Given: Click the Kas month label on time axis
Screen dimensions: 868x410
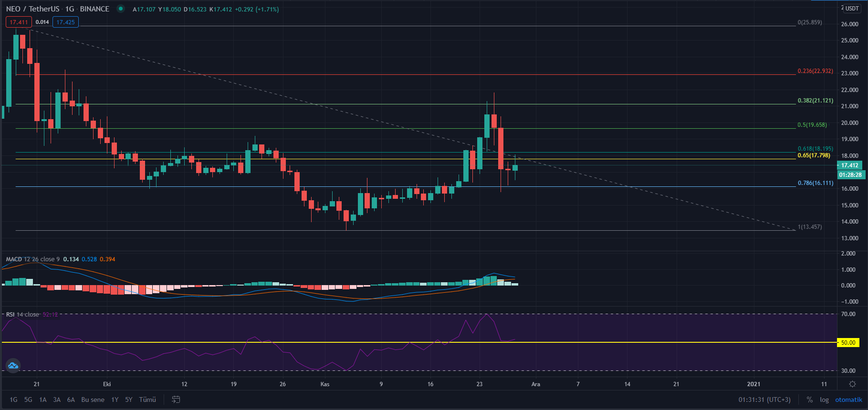Looking at the screenshot, I should [325, 384].
